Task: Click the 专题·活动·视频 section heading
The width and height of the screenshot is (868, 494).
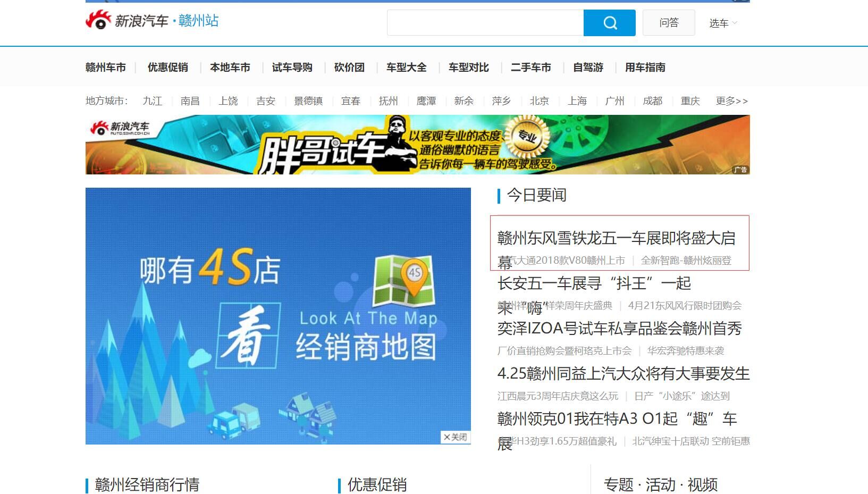Action: [x=661, y=484]
